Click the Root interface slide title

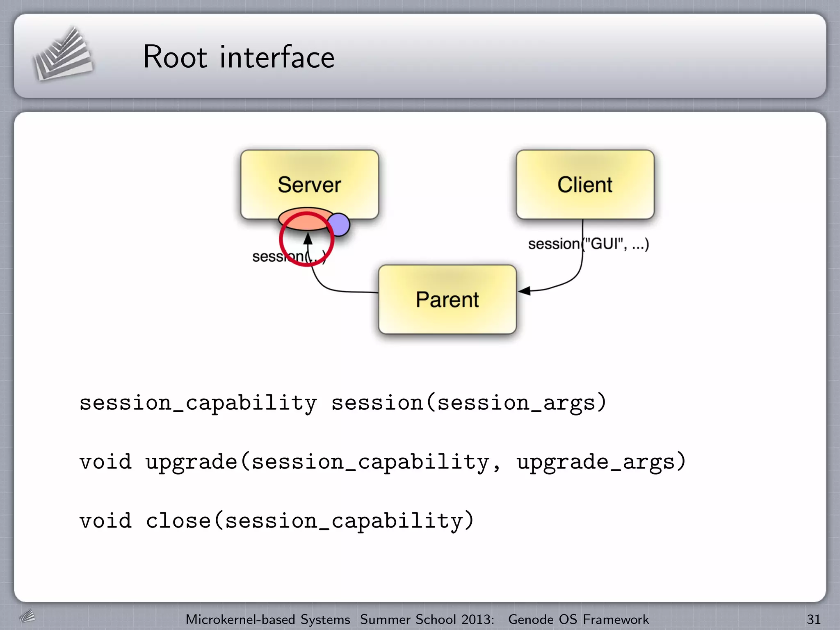tap(239, 57)
